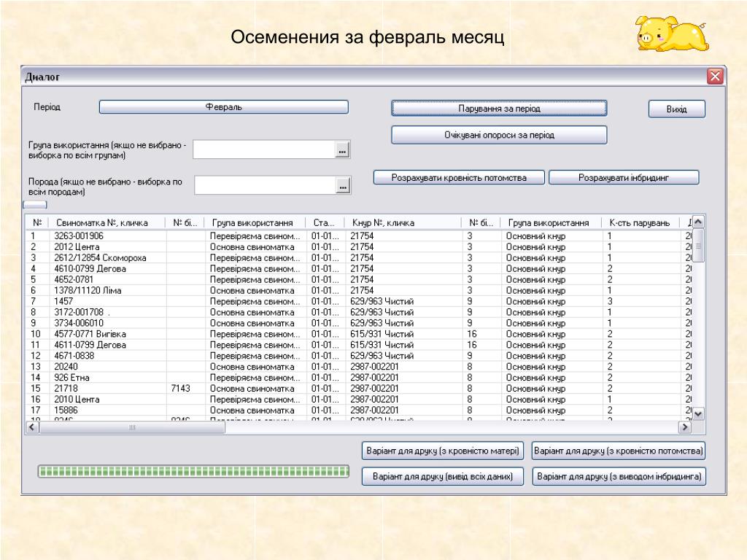The height and width of the screenshot is (560, 747).
Task: Run Розрахувати інбридинг calculation
Action: (x=624, y=178)
